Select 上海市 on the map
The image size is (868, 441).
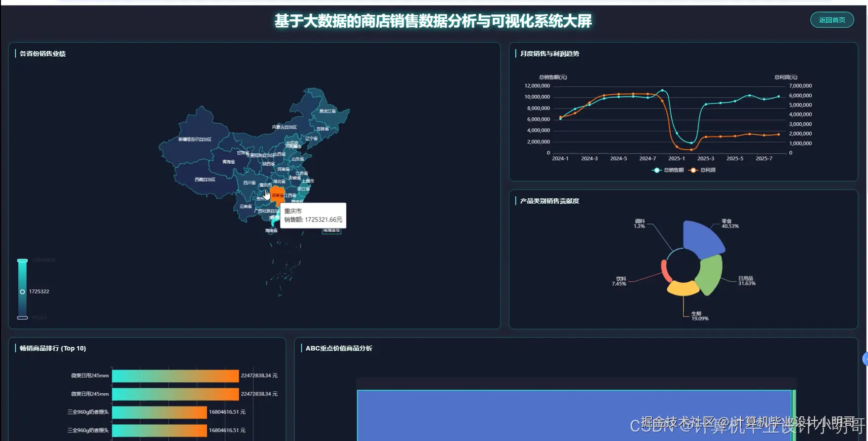coord(308,181)
